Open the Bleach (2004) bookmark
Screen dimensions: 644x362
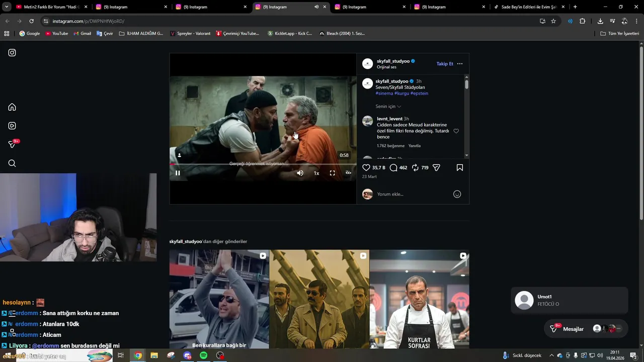342,34
